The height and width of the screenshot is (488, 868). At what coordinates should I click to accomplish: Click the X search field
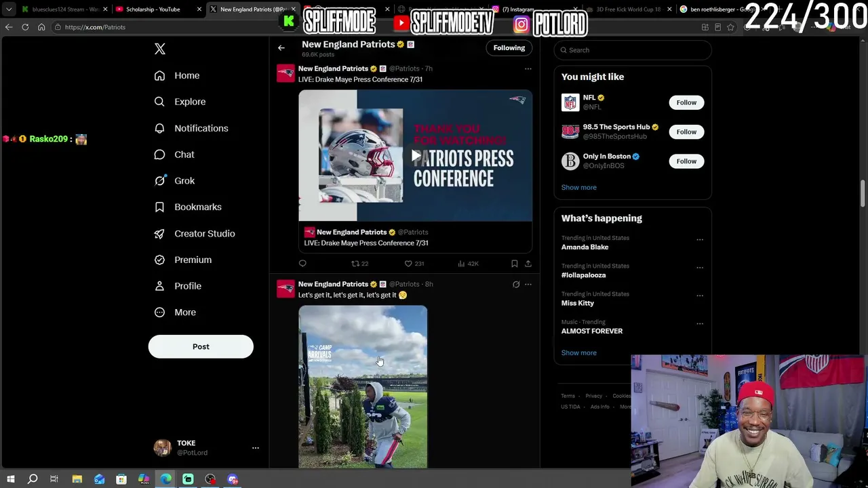tap(633, 50)
